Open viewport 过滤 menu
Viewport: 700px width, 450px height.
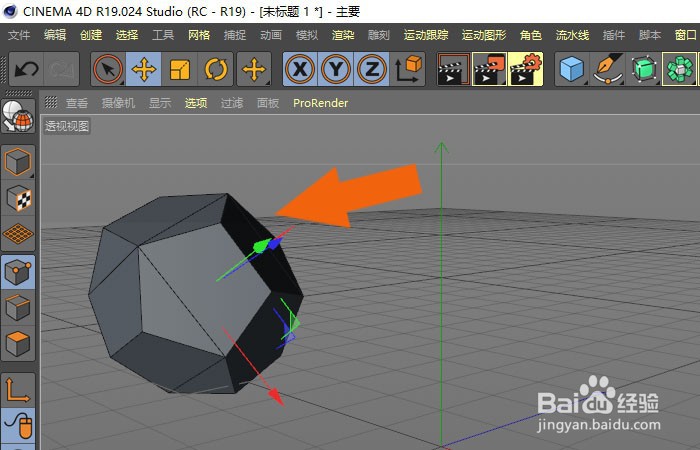click(232, 103)
